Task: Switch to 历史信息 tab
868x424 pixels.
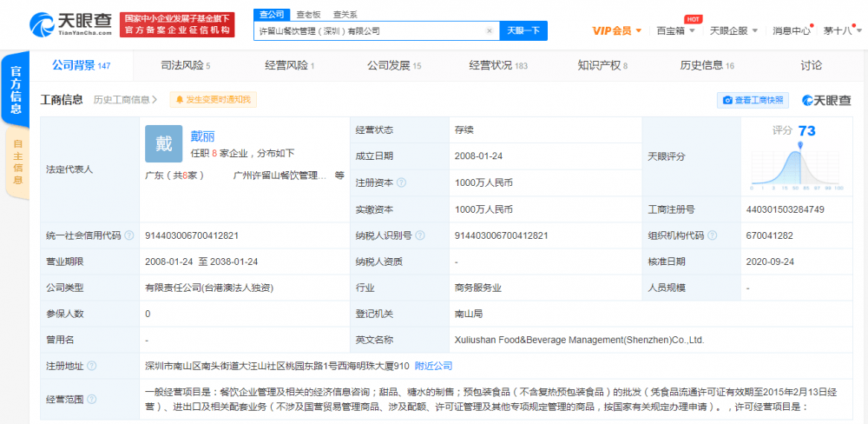Action: tap(707, 66)
